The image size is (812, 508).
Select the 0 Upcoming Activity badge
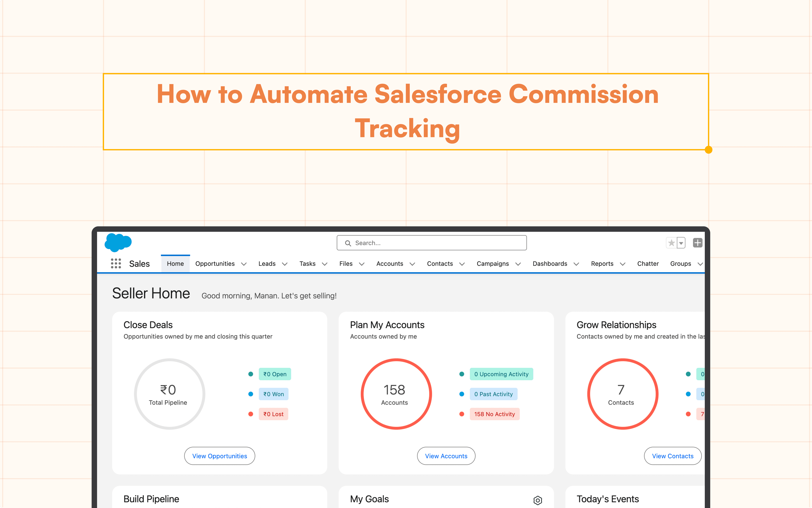click(501, 374)
